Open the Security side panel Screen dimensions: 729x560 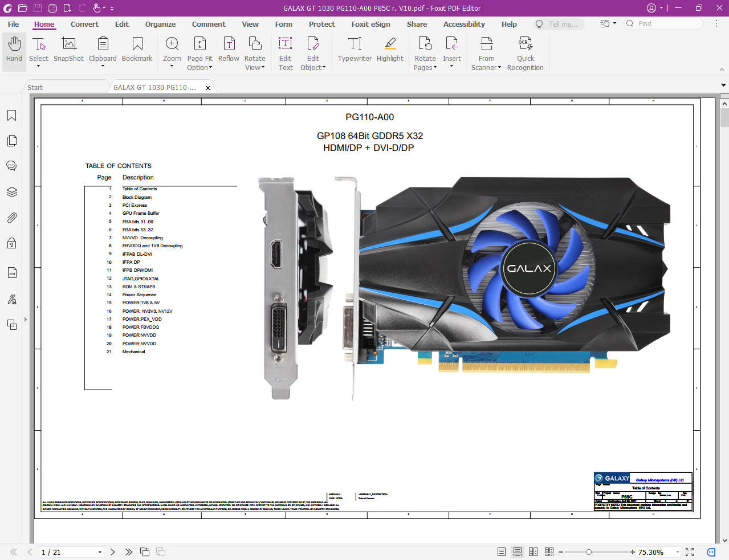(x=11, y=243)
